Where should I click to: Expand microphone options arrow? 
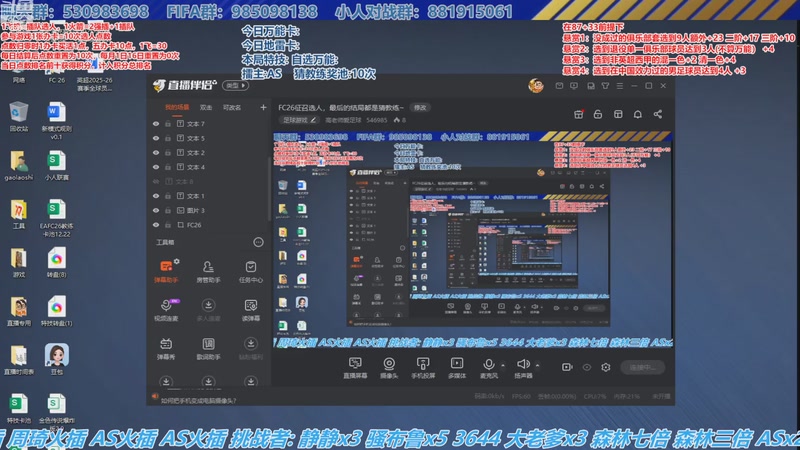point(503,365)
